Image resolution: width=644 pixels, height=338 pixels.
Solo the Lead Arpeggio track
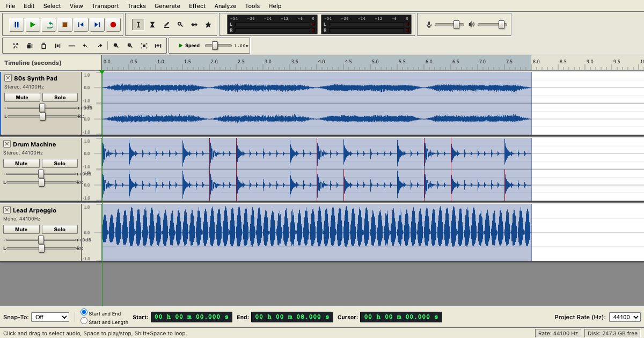[60, 230]
